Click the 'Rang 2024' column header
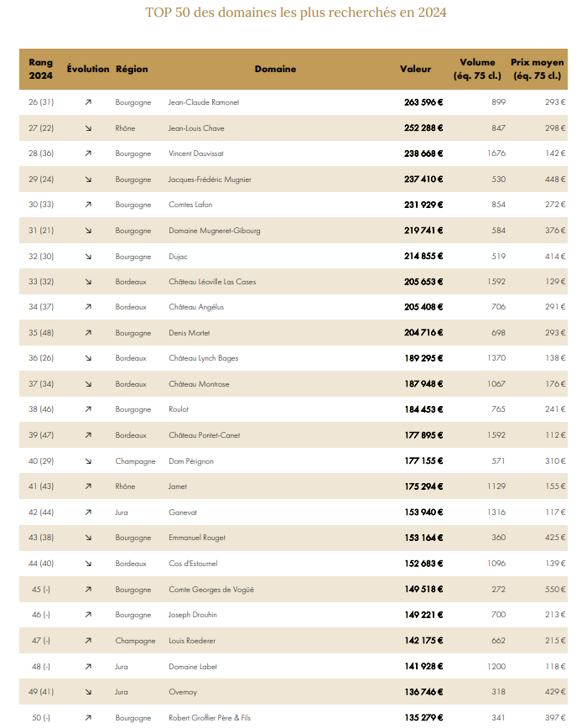 pos(41,69)
